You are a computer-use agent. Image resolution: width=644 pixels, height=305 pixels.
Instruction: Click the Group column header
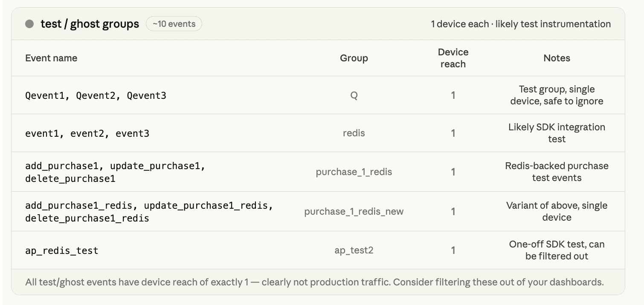[354, 58]
